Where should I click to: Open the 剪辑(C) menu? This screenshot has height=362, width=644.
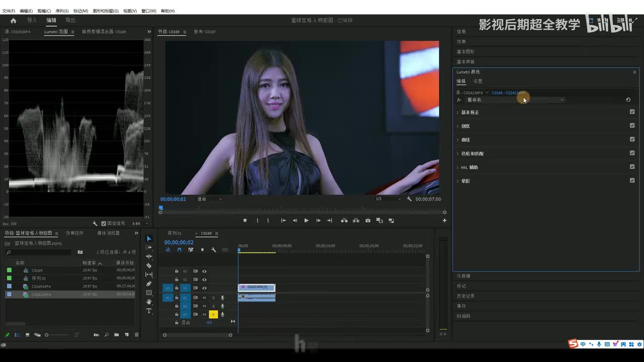tap(44, 11)
